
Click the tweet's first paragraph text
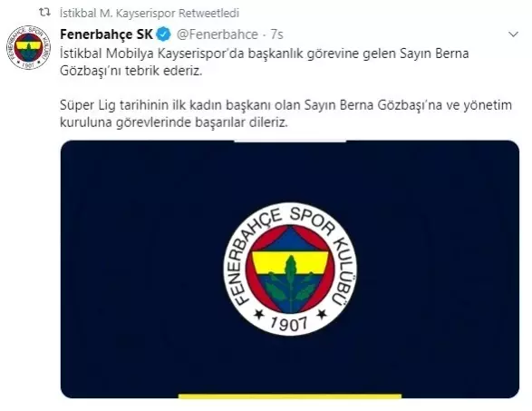click(265, 63)
